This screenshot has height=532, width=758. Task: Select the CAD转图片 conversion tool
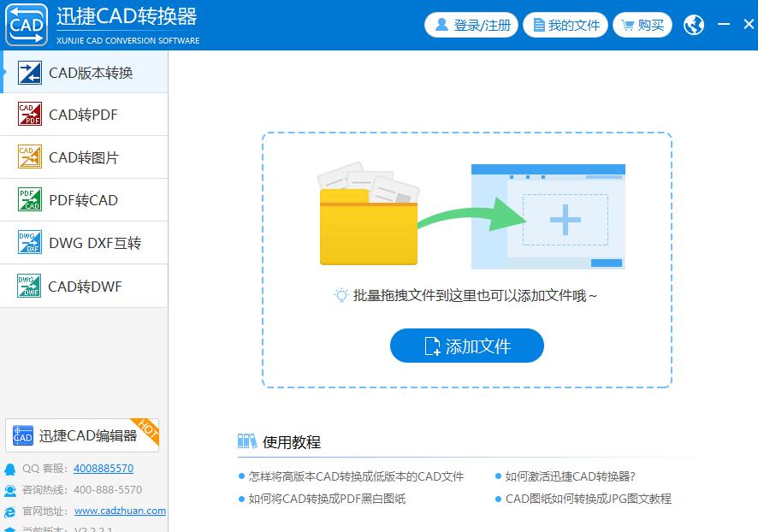[x=83, y=157]
